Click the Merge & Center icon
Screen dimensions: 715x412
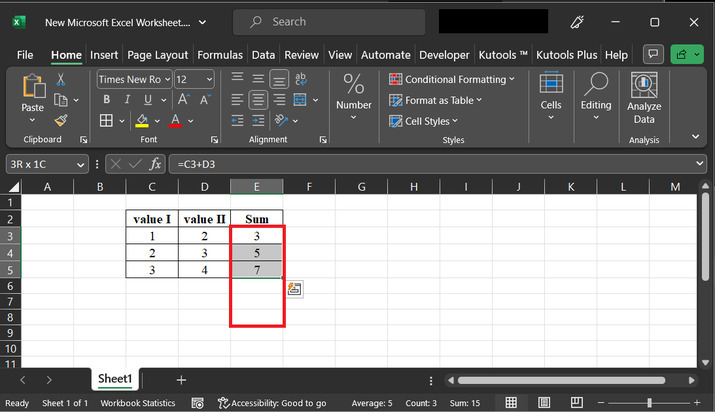click(x=300, y=100)
